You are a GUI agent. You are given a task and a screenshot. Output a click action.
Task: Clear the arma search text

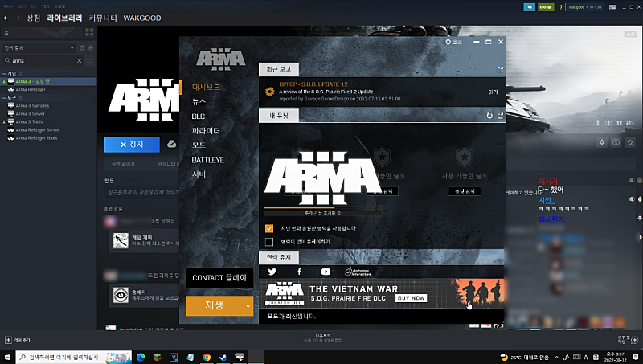(79, 61)
